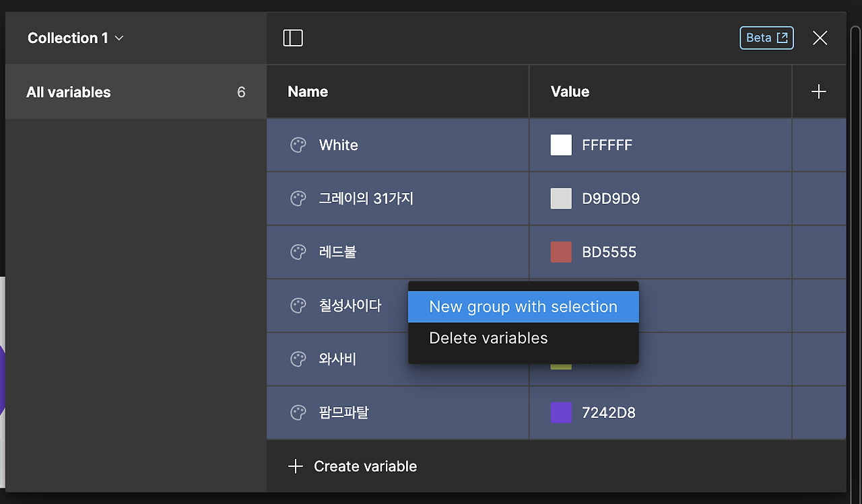Toggle the sidebar panel icon
The image size is (862, 504).
293,38
